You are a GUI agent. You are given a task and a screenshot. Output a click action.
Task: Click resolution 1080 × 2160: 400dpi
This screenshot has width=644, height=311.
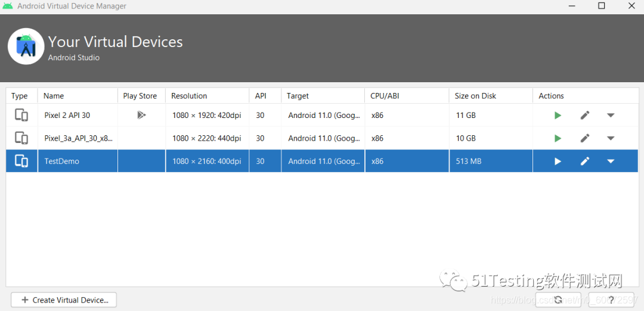(x=206, y=161)
